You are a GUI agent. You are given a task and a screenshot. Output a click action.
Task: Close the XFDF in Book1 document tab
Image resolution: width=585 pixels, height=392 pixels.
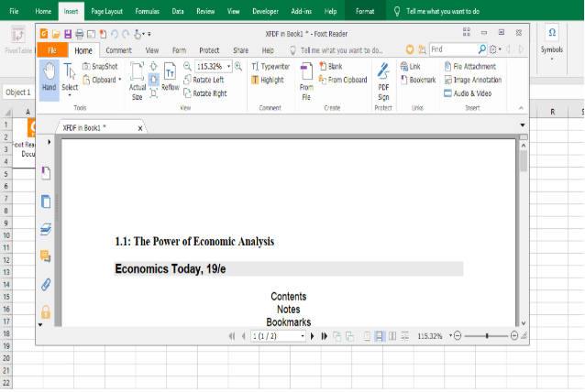click(x=140, y=128)
